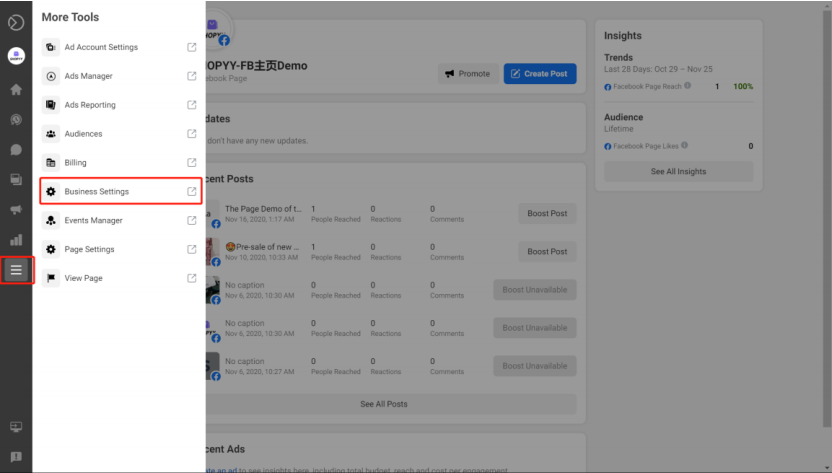Click the Create Post button
This screenshot has height=473, width=832.
540,74
